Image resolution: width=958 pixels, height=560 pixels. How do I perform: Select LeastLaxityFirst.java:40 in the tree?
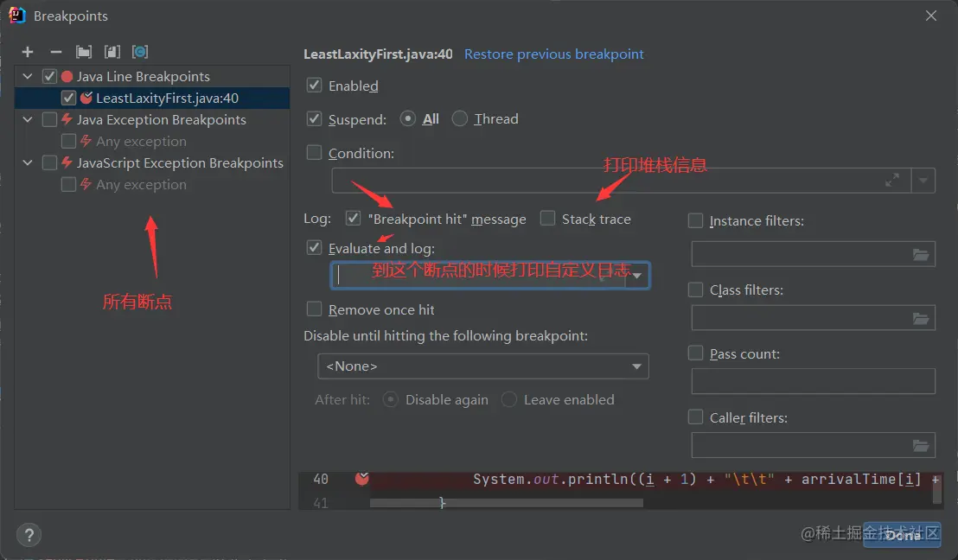152,98
